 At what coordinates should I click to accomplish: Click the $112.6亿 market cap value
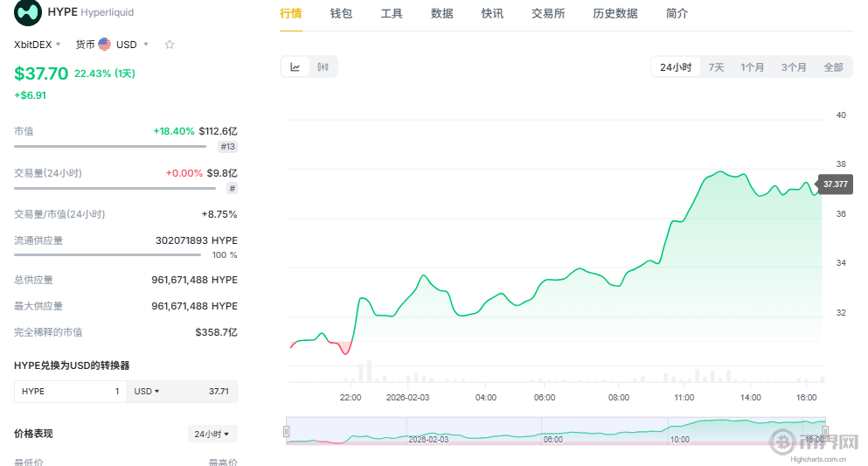pos(219,131)
